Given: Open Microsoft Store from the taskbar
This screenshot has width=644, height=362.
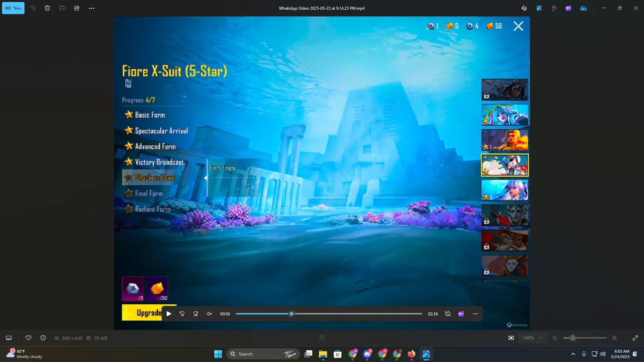Looking at the screenshot, I should click(338, 354).
